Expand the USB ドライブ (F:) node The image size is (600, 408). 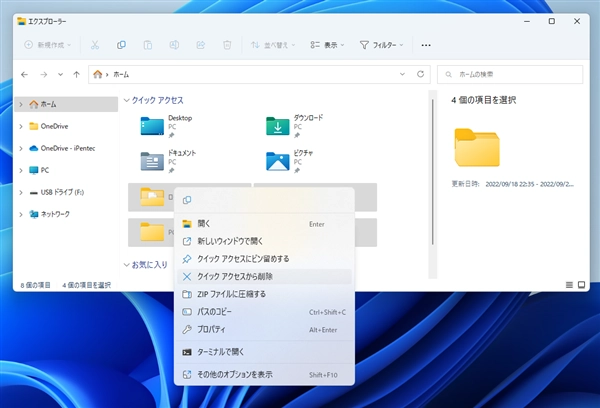point(21,192)
